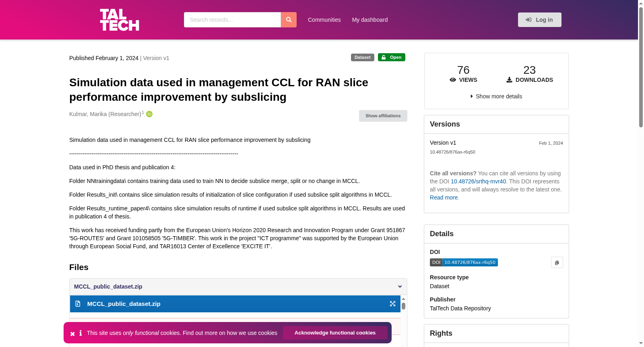Follow the Read more link in Versions
The height and width of the screenshot is (347, 644).
click(444, 197)
